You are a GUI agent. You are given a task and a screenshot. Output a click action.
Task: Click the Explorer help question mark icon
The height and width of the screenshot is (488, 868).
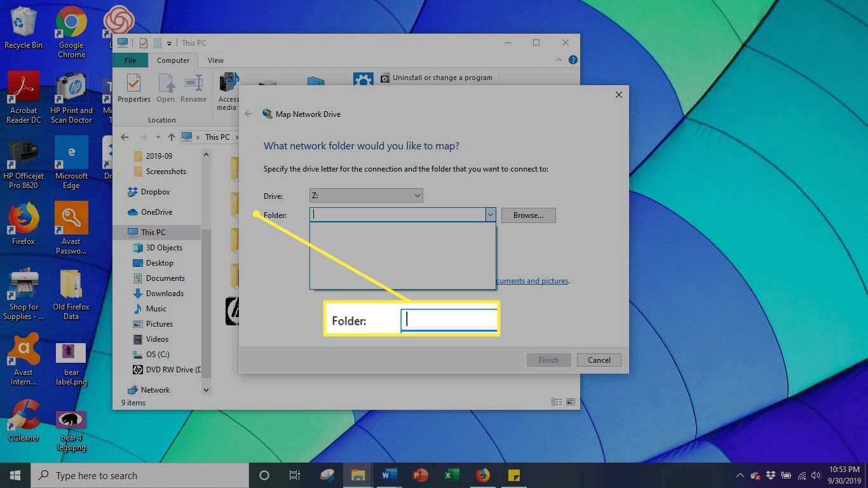tap(573, 60)
